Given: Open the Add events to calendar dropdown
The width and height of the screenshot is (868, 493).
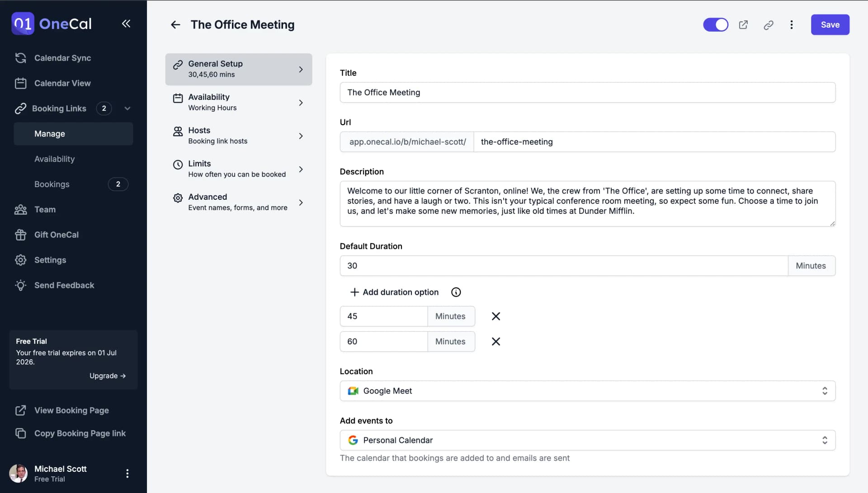Looking at the screenshot, I should [587, 440].
